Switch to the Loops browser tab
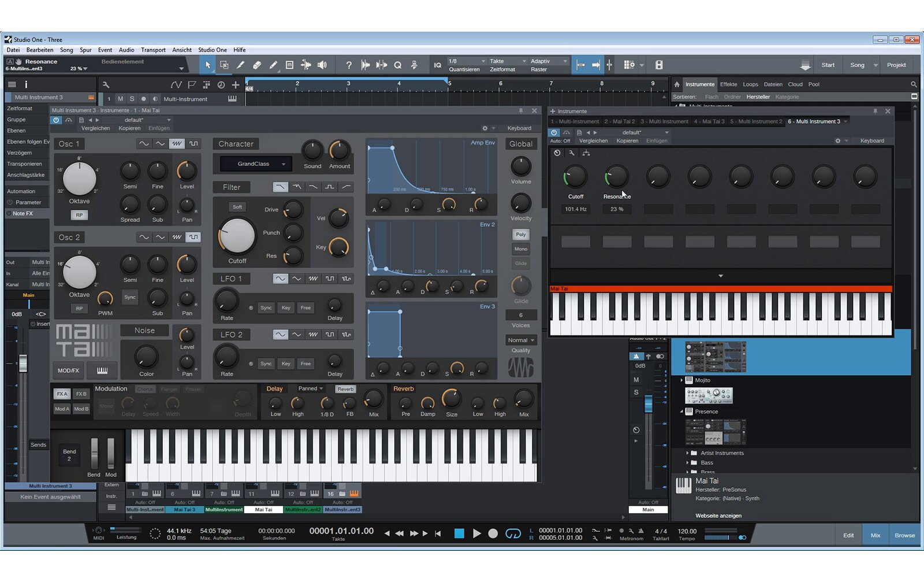Viewport: 924px width, 582px height. click(x=750, y=84)
